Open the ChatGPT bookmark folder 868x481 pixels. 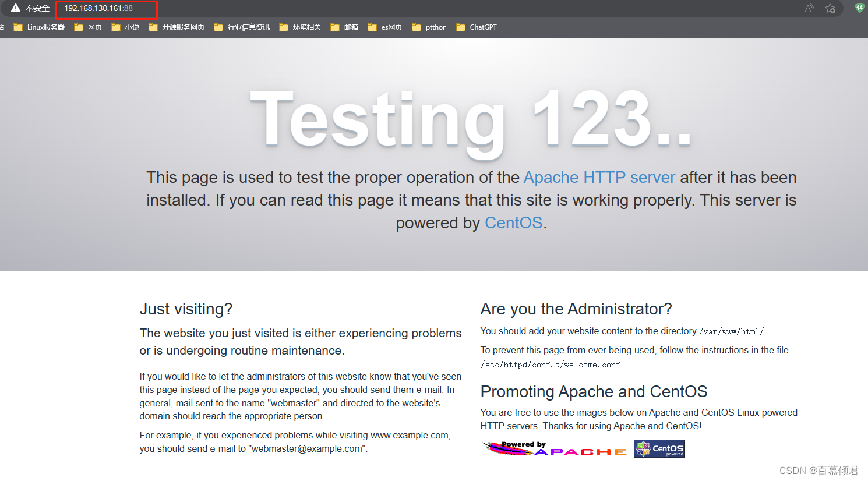tap(477, 27)
